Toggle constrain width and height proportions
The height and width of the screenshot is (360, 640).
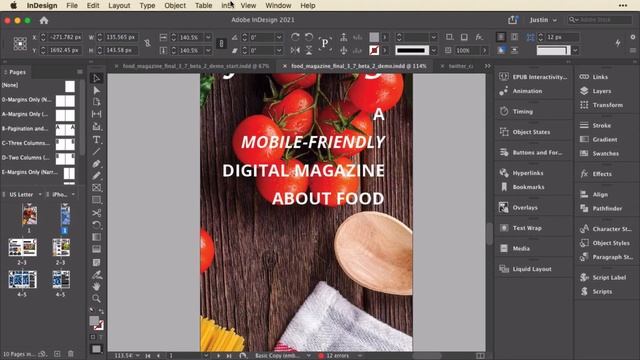[147, 43]
